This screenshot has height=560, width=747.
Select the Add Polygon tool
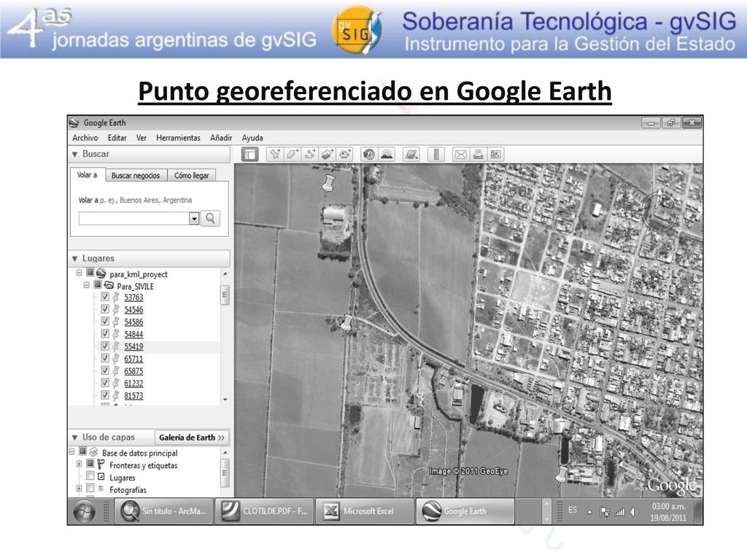pyautogui.click(x=292, y=155)
